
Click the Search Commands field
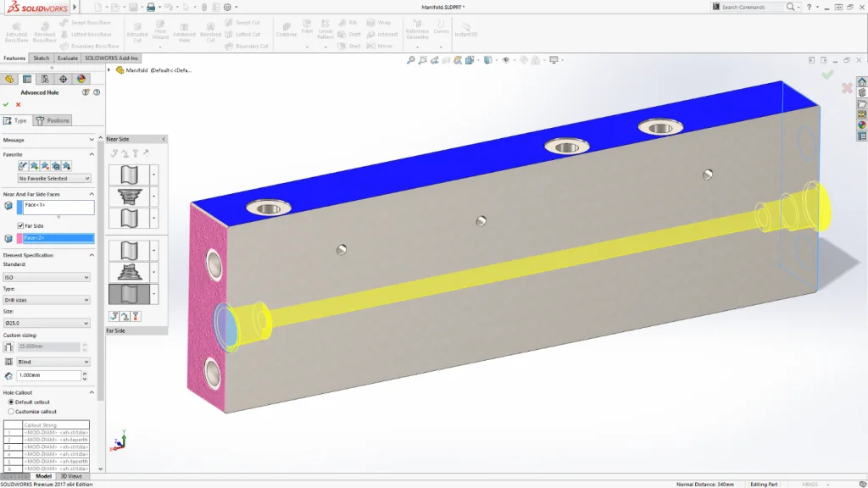tap(750, 7)
